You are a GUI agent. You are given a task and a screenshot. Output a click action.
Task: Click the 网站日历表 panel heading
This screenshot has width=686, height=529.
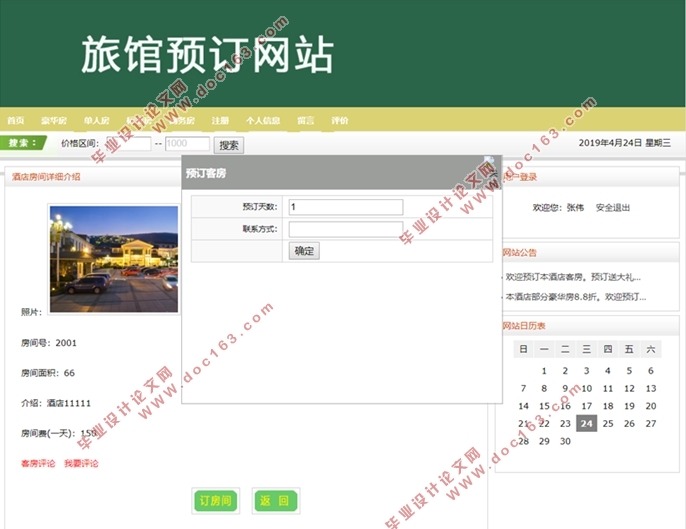[524, 326]
